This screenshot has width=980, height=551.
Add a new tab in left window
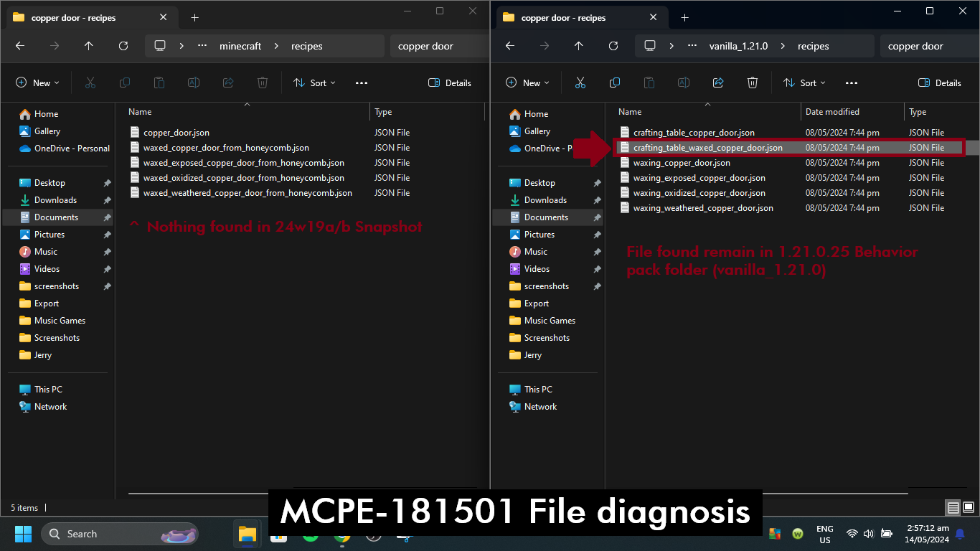194,18
